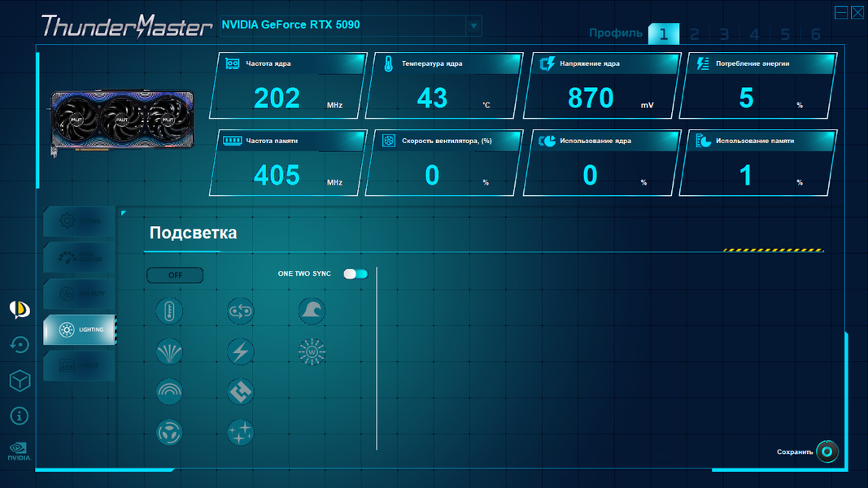Click the graphics card thumbnail image

click(122, 122)
